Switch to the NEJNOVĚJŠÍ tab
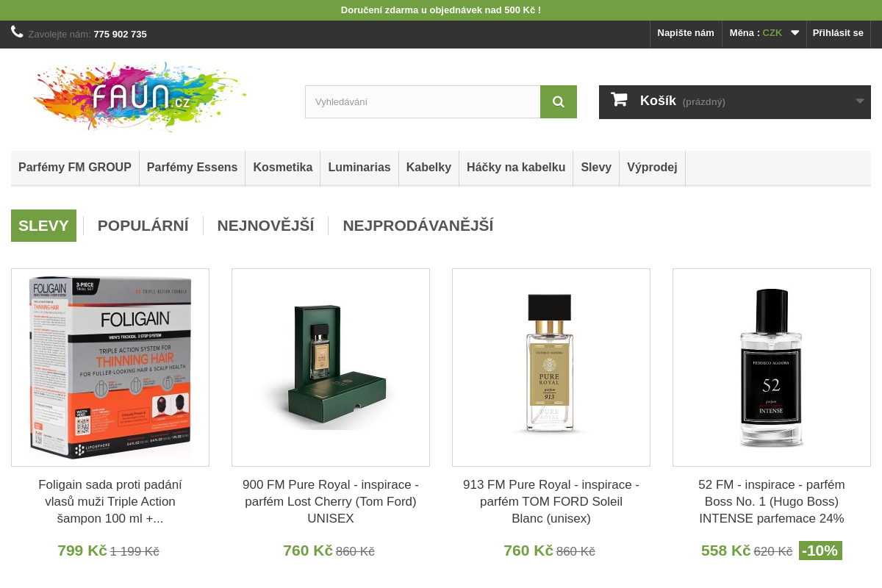Screen dimensions: 882x588 click(x=265, y=226)
